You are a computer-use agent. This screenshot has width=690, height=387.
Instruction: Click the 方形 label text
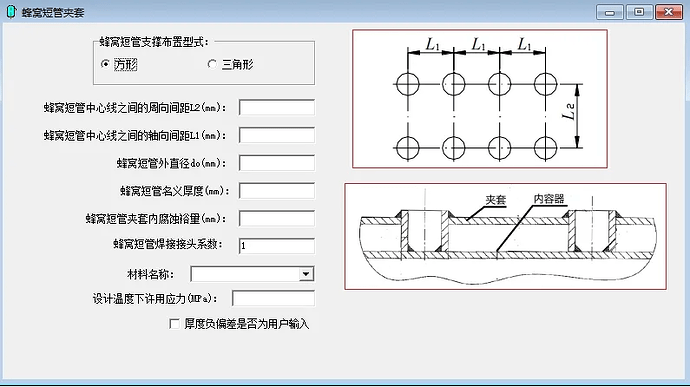click(x=125, y=64)
